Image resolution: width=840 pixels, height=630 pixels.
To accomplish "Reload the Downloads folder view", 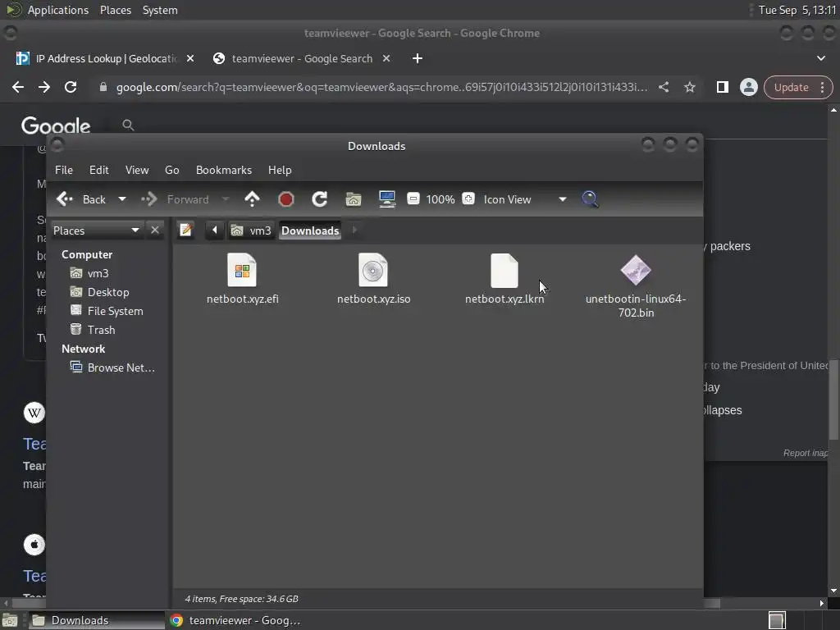I will click(320, 199).
